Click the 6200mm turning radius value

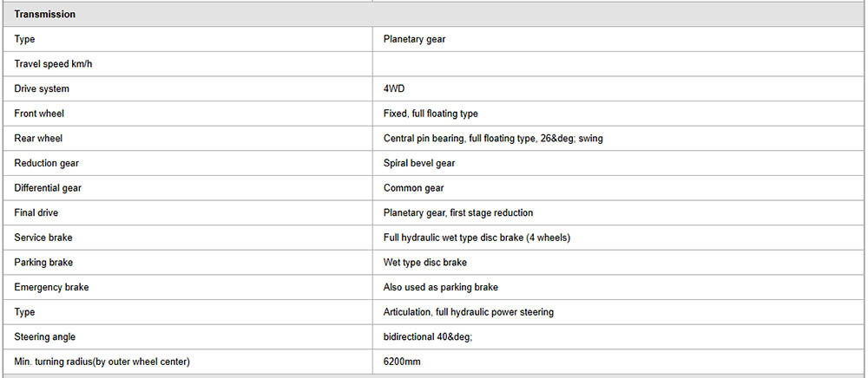pos(403,361)
